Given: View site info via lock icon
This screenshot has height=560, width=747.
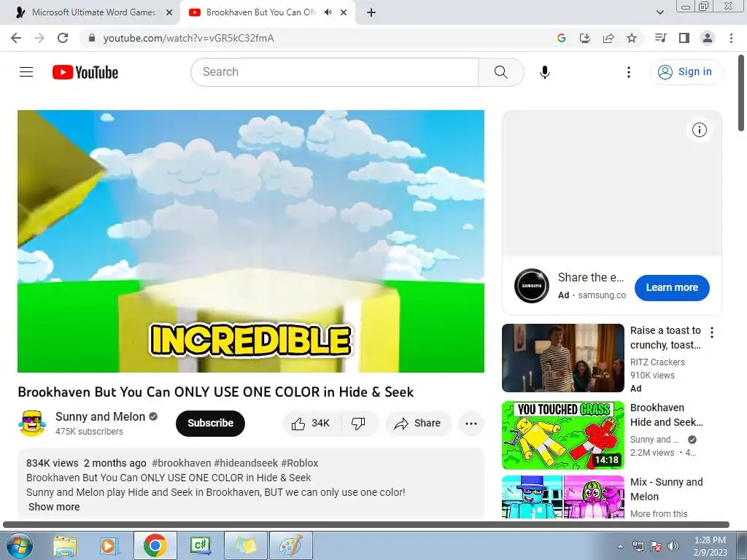Looking at the screenshot, I should (92, 38).
